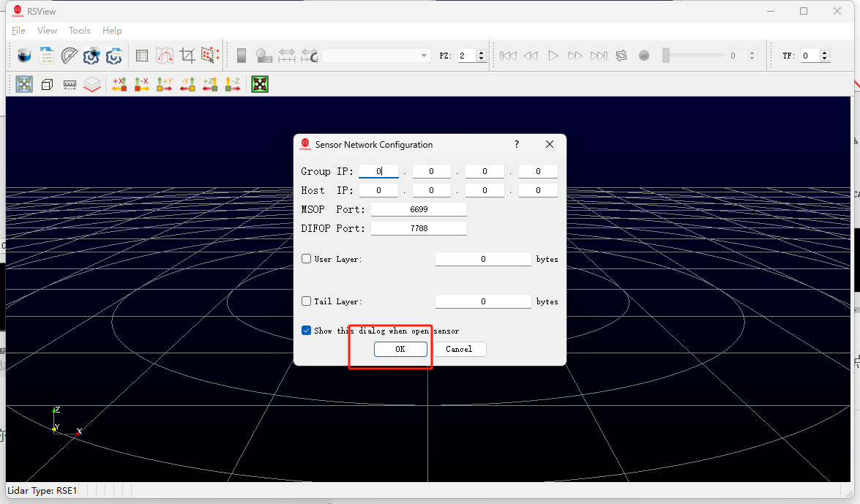Click the custom rescale range icon with C
Image resolution: width=860 pixels, height=504 pixels.
(310, 56)
